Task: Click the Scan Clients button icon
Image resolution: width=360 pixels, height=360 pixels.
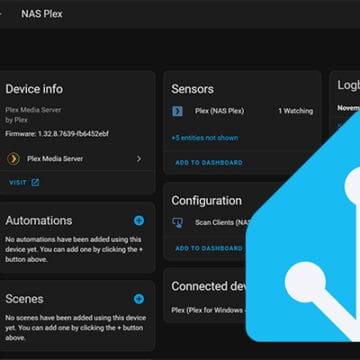Action: pyautogui.click(x=177, y=222)
